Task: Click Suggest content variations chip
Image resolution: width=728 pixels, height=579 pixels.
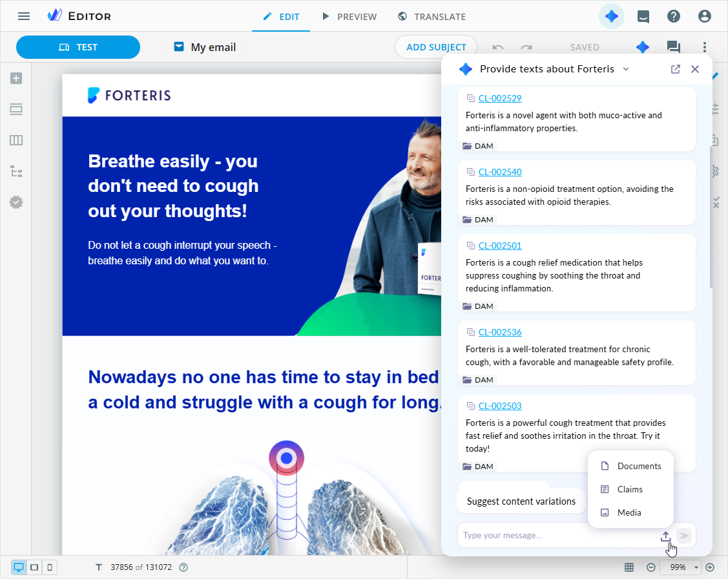Action: tap(521, 501)
